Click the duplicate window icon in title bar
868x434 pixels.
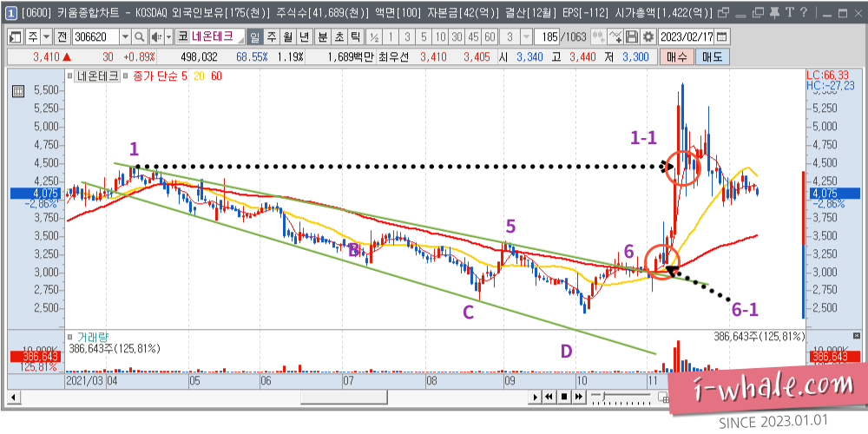click(759, 11)
